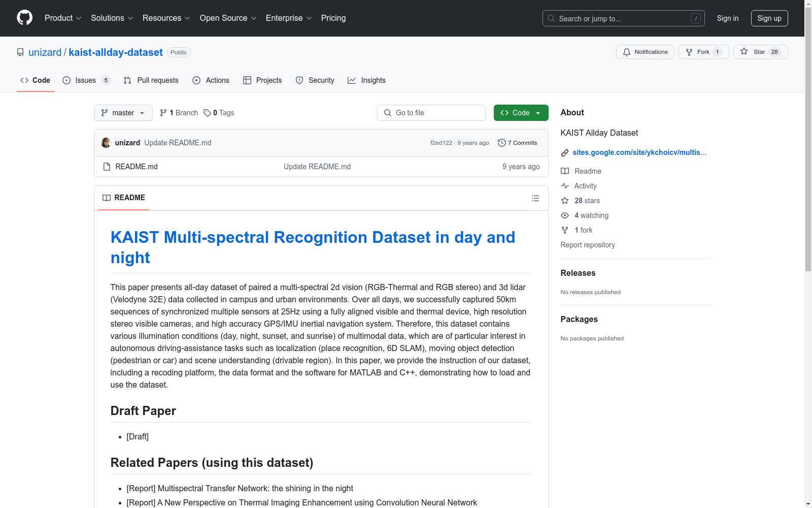Expand the Product menu
The height and width of the screenshot is (508, 812).
point(62,18)
